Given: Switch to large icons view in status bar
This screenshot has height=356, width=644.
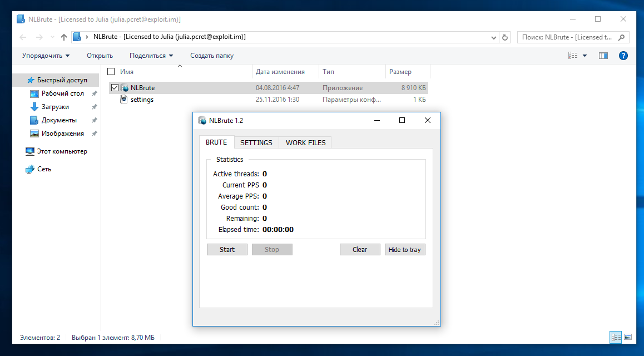Looking at the screenshot, I should [x=628, y=337].
